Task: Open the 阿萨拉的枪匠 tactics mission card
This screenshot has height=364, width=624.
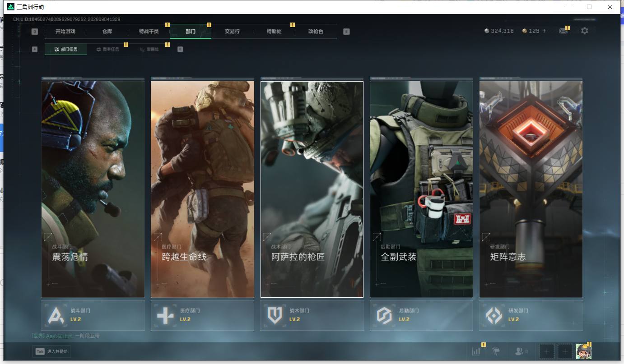Action: (x=312, y=189)
